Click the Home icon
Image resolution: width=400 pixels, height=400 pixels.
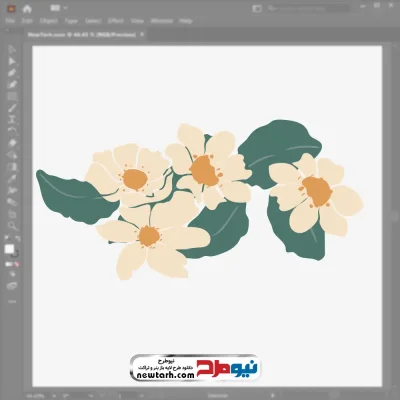point(27,9)
